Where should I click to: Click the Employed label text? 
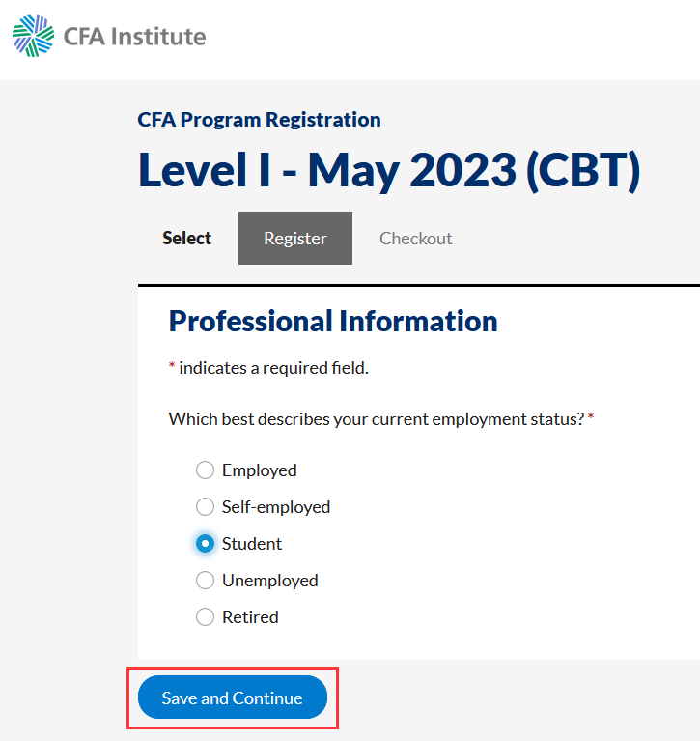(260, 470)
